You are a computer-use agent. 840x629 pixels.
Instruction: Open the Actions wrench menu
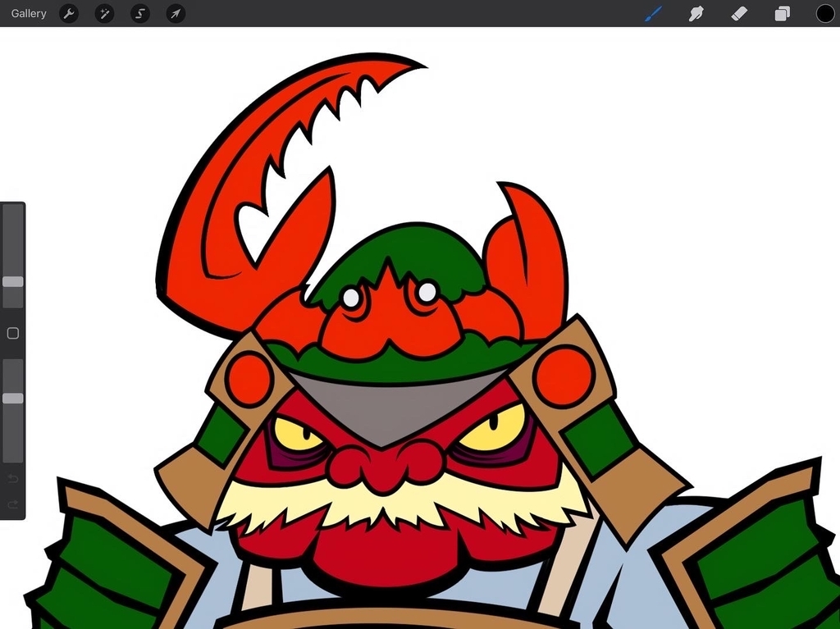click(69, 13)
